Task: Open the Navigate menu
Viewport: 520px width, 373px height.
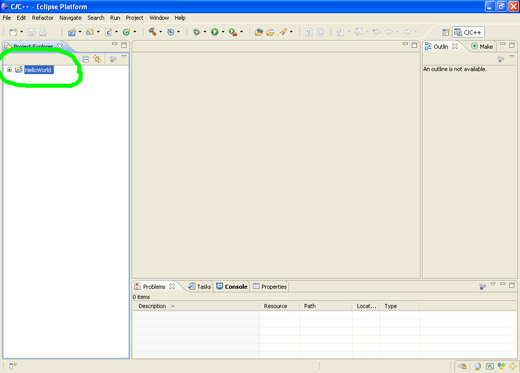Action: tap(70, 18)
